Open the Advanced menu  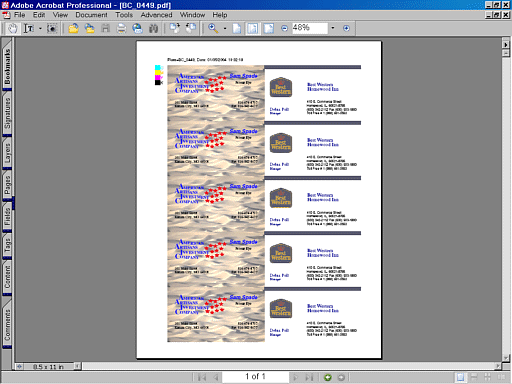tap(156, 15)
